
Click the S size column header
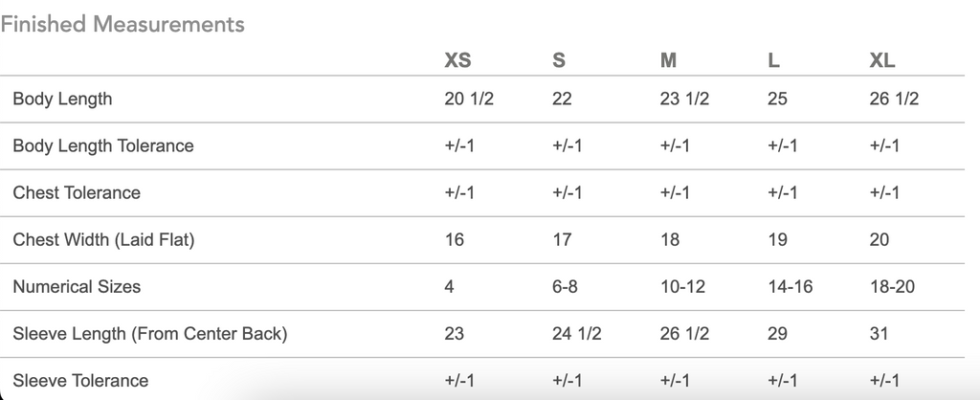coord(559,60)
